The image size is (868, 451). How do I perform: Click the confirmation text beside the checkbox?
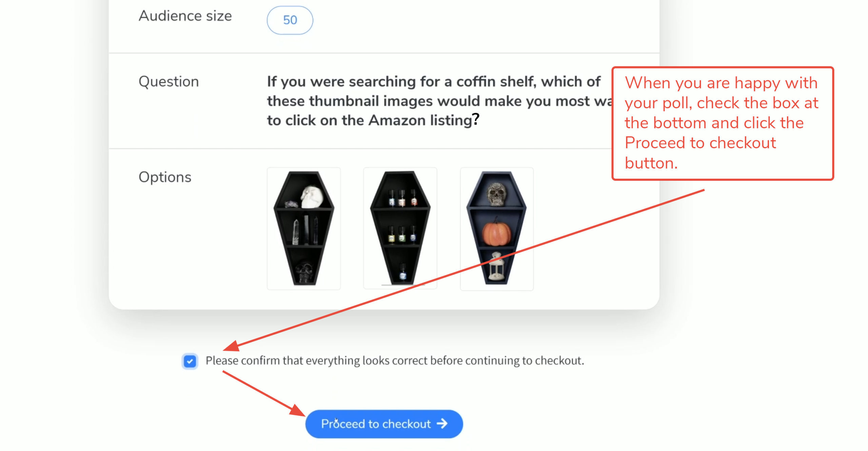[395, 361]
